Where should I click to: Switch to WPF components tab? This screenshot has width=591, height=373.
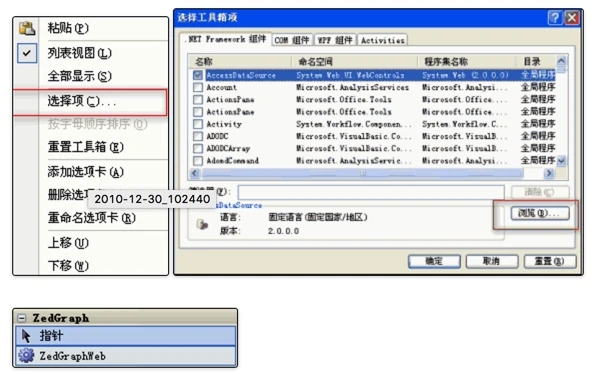coord(335,40)
